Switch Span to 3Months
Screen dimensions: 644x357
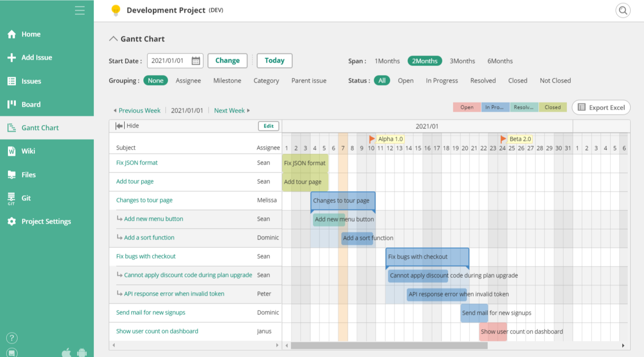[462, 61]
